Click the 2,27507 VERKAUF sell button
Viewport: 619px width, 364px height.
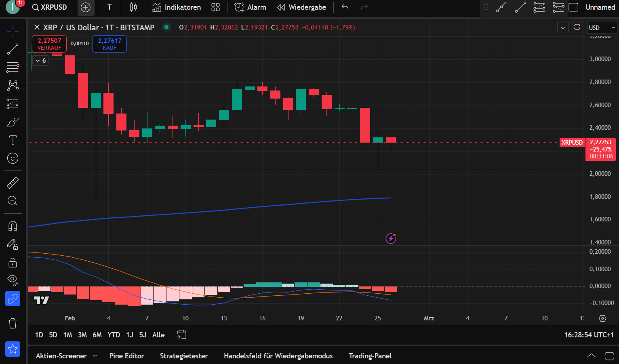click(49, 44)
